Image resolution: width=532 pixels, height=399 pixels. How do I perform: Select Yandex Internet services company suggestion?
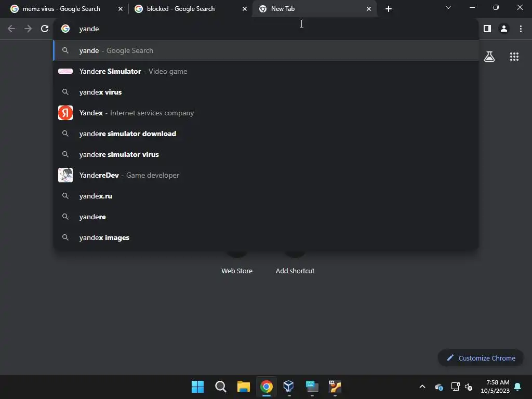[x=267, y=113]
